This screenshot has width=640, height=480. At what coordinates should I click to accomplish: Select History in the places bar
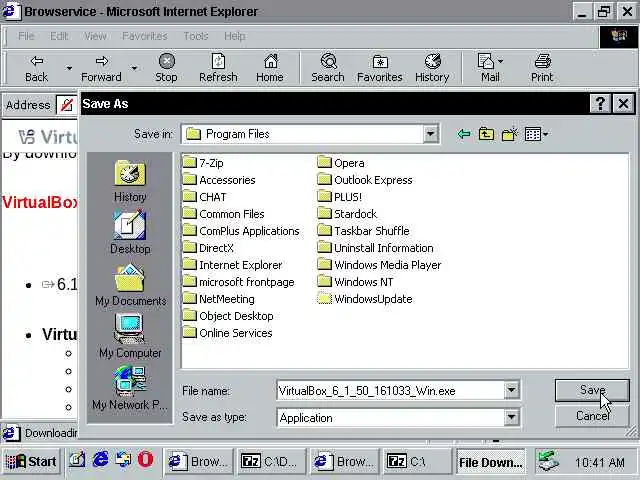click(x=130, y=181)
